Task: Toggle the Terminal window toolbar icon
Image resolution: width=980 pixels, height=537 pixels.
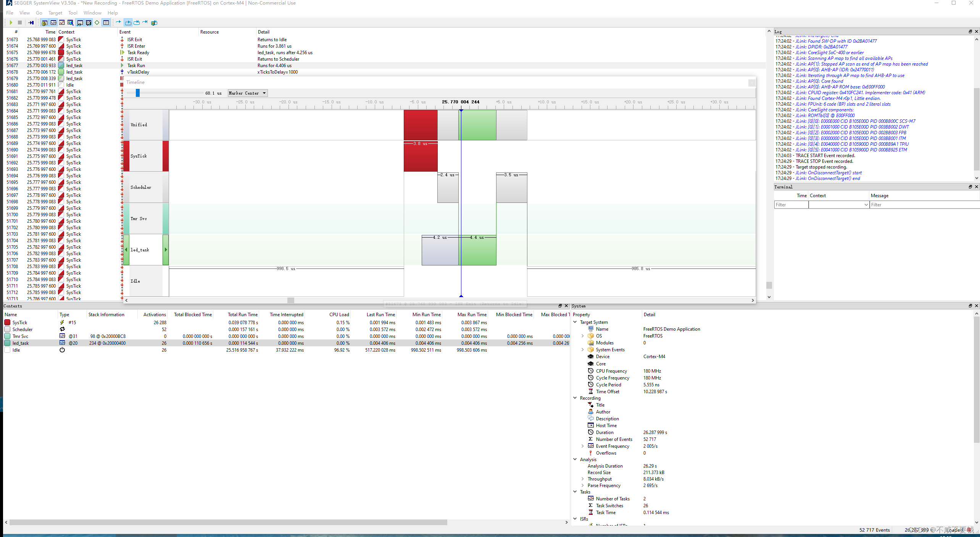Action: point(80,23)
